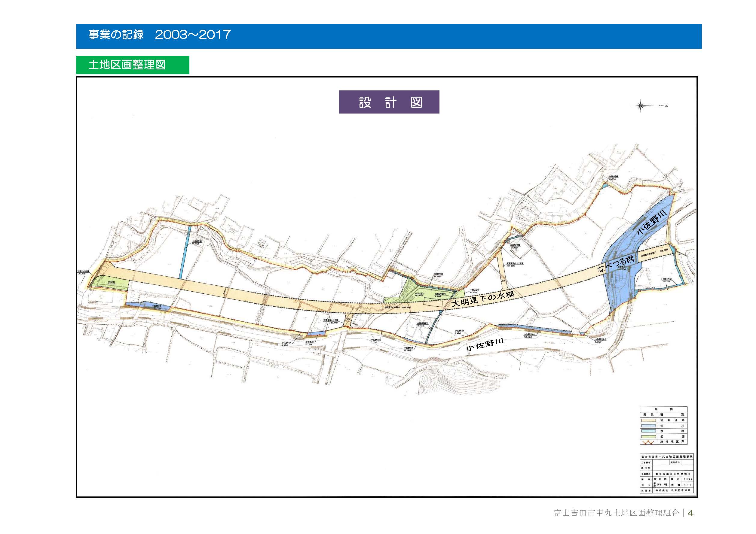Click the 河川 legend text

point(672,426)
